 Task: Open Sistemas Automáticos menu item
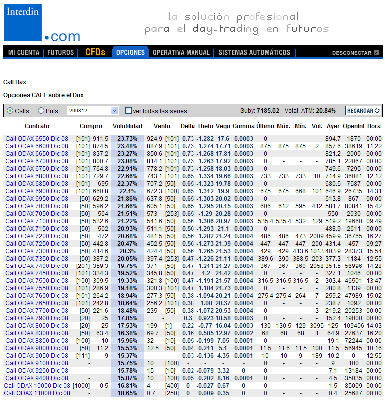254,53
